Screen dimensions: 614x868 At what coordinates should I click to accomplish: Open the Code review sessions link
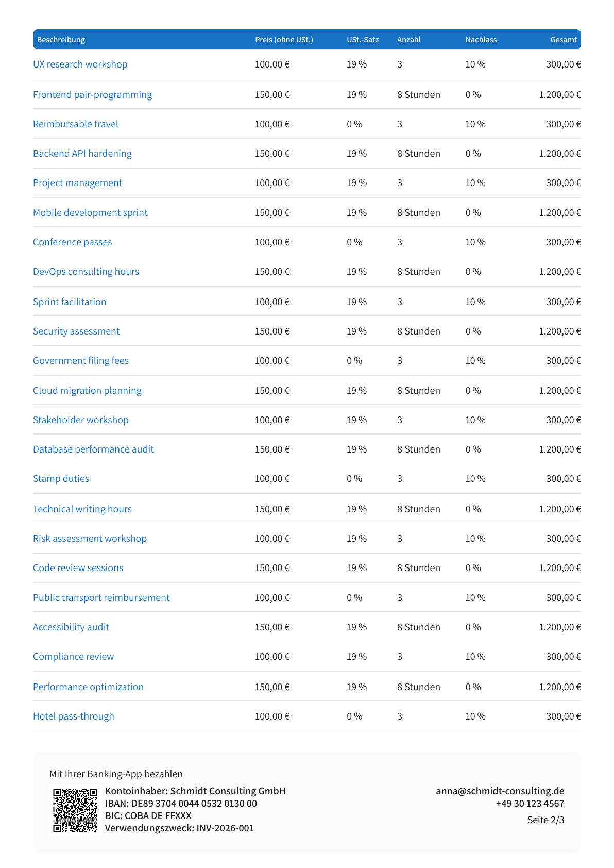[x=78, y=568]
